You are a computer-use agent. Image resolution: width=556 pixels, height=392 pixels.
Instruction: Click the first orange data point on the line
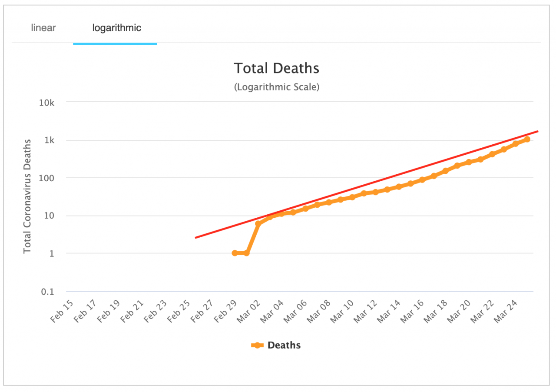(235, 253)
